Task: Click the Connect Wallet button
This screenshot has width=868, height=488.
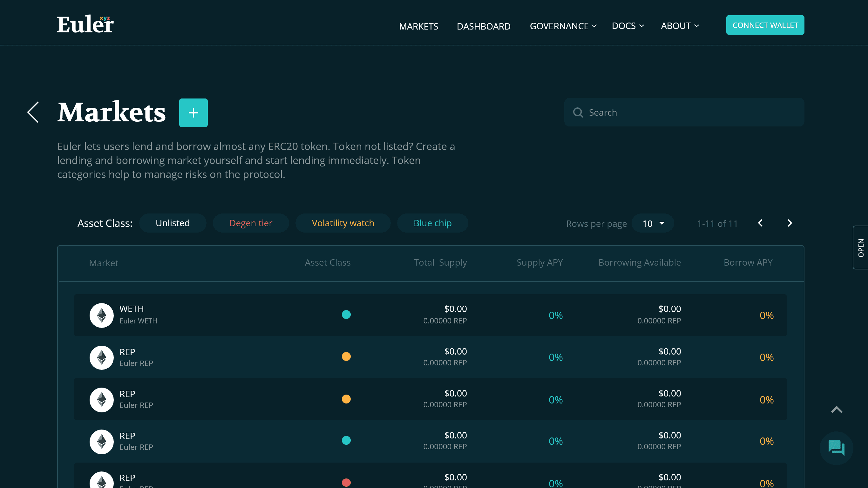Action: click(x=765, y=25)
